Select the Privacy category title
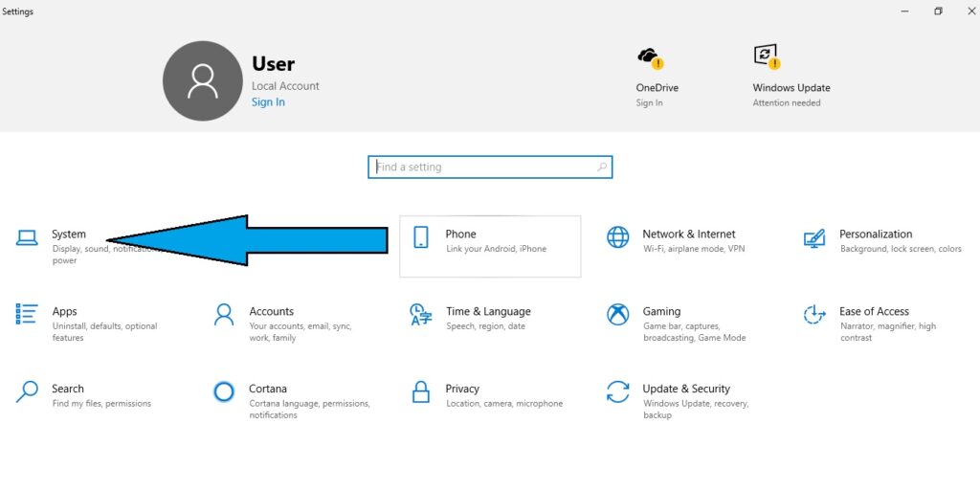The width and height of the screenshot is (980, 491). pos(462,389)
